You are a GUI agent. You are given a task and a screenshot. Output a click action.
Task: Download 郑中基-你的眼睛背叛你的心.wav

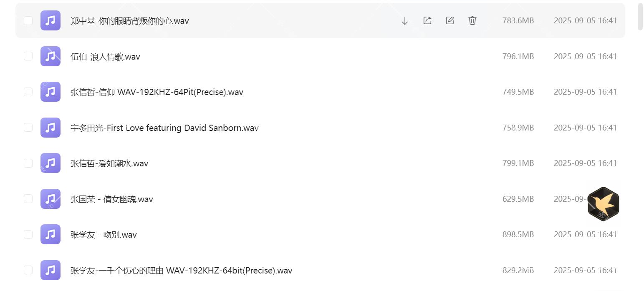tap(404, 20)
